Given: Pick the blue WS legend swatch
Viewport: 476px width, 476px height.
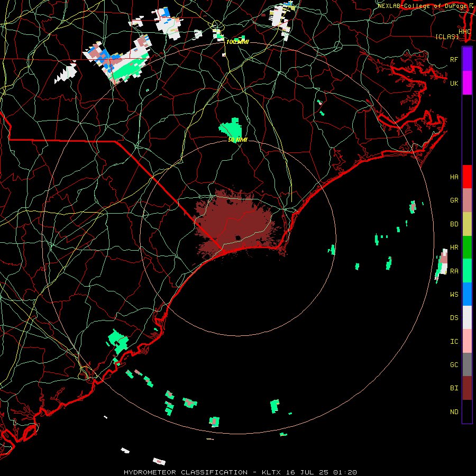Looking at the screenshot, I should tap(467, 294).
